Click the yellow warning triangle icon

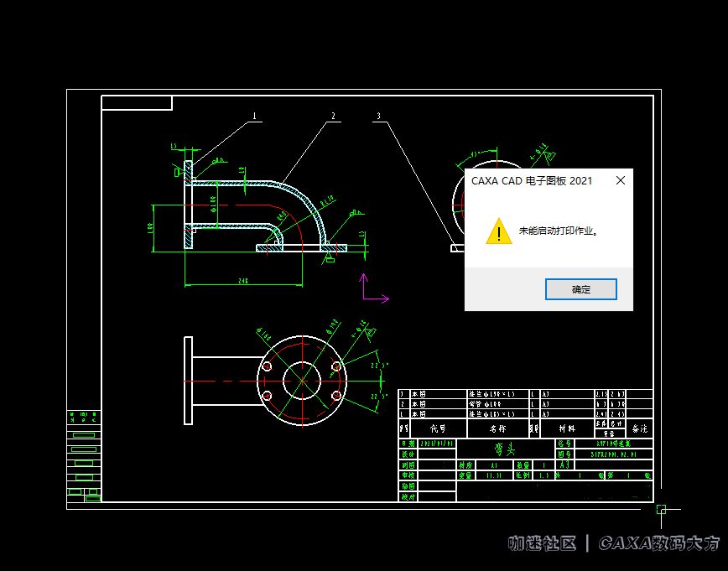tap(498, 231)
